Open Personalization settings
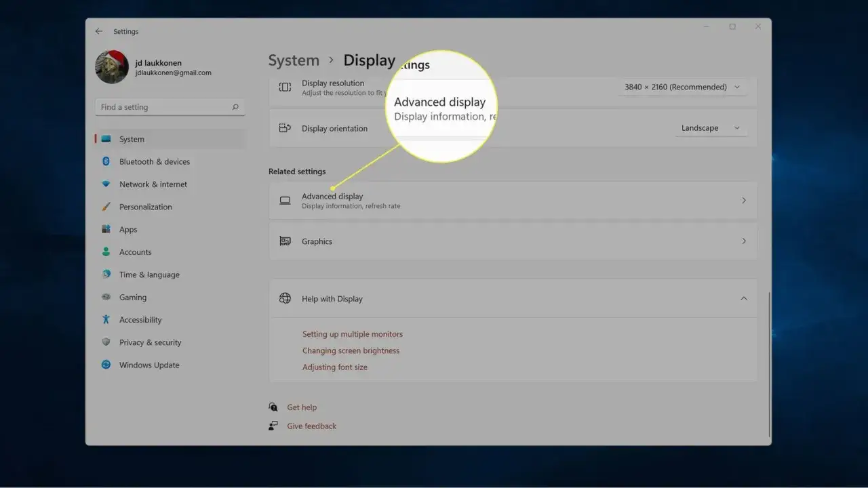Viewport: 868px width, 488px height. click(170, 207)
